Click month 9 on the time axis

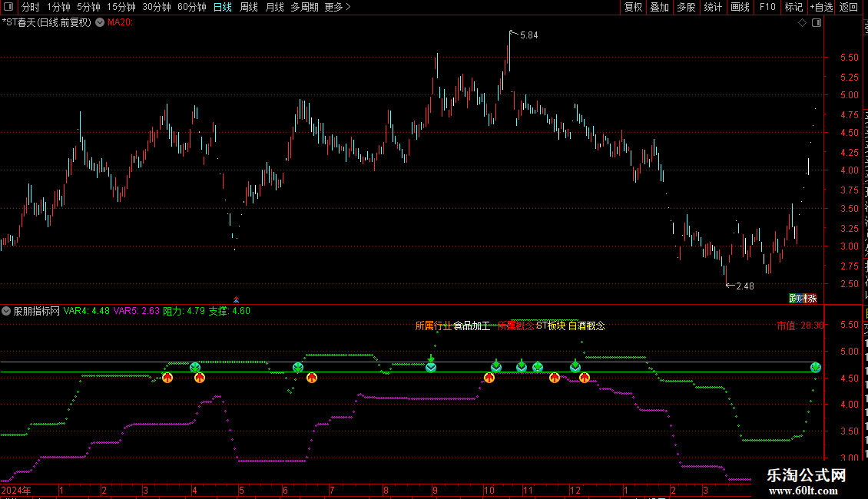(435, 490)
